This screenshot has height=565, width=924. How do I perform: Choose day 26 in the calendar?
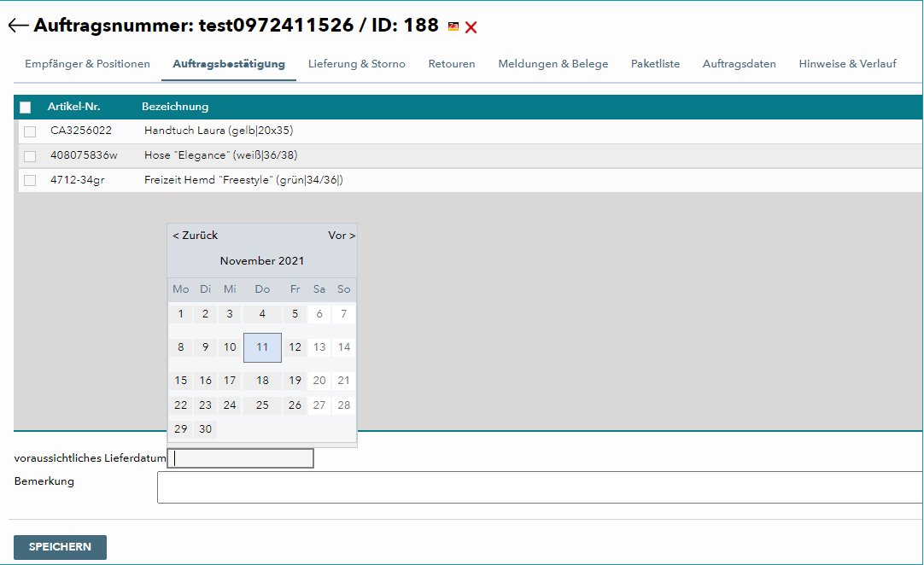(x=295, y=405)
